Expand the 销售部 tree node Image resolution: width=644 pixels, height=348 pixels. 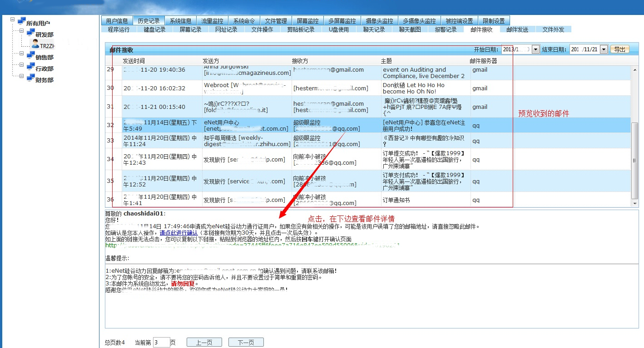click(21, 54)
